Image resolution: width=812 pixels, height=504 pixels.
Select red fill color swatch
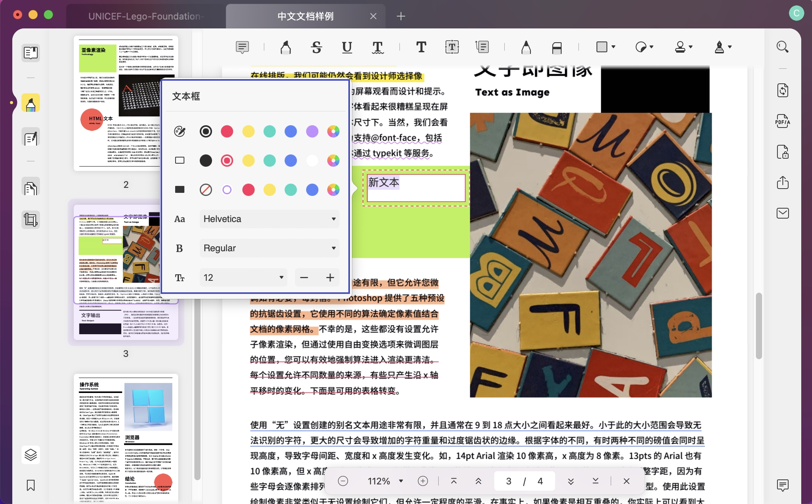(x=248, y=190)
